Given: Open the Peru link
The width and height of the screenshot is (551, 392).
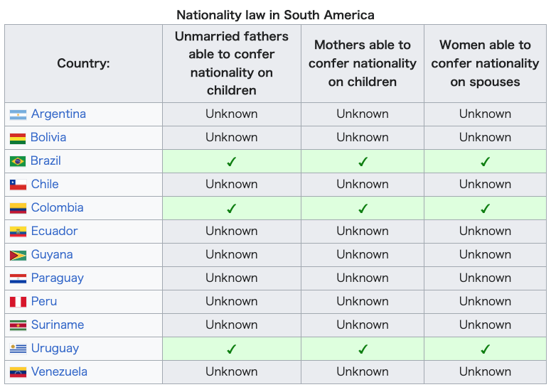Looking at the screenshot, I should coord(44,302).
